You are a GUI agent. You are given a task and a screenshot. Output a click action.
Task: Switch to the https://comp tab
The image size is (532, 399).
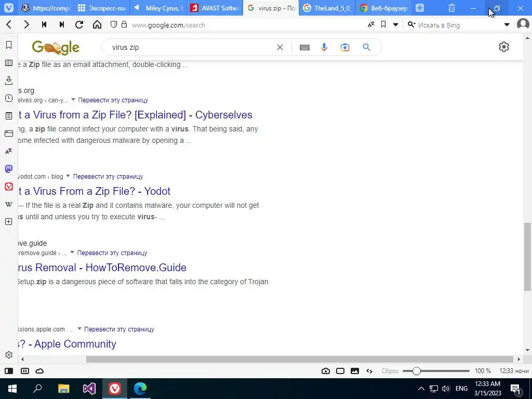(x=45, y=8)
